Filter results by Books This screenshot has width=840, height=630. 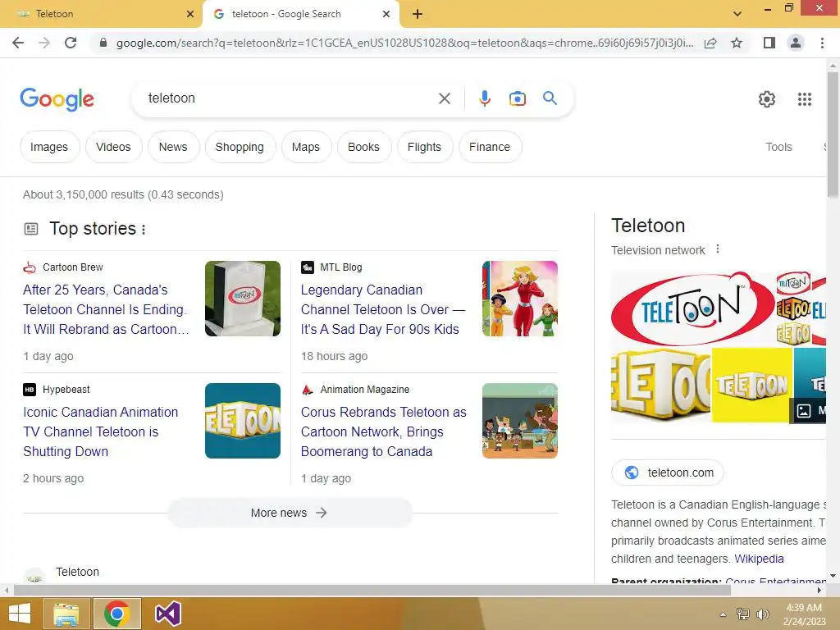click(x=363, y=147)
